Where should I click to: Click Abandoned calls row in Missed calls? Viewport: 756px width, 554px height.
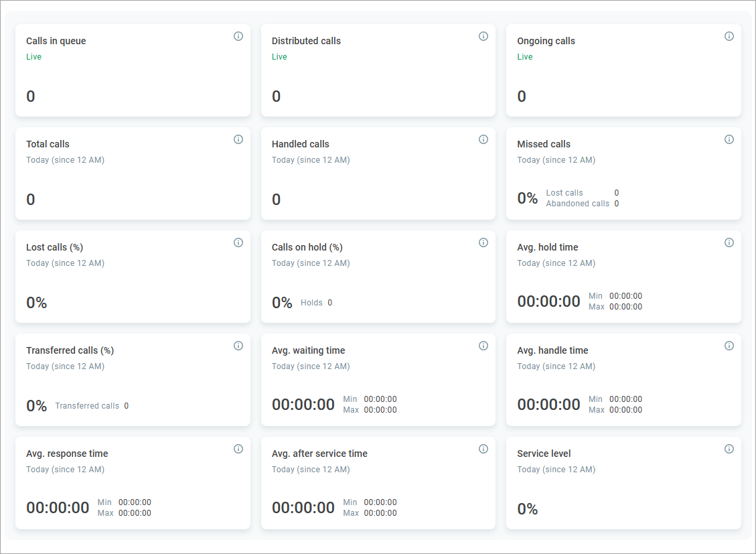coord(583,204)
